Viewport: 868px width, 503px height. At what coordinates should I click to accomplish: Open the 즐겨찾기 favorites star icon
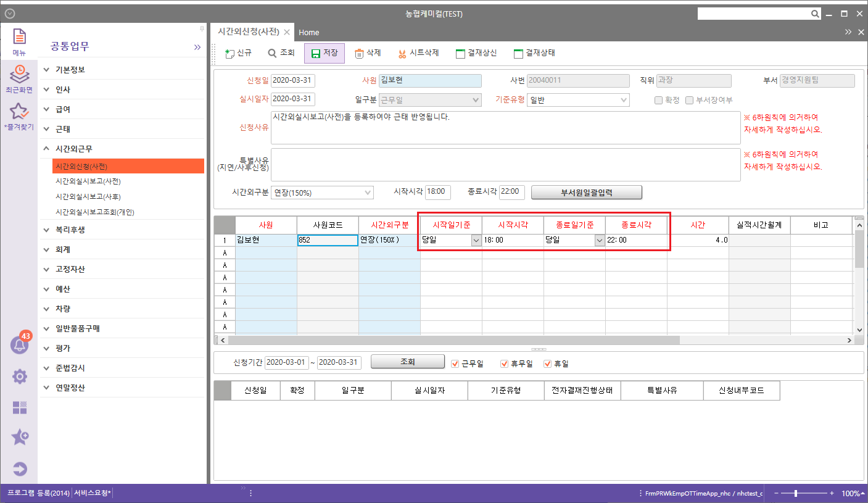point(19,116)
